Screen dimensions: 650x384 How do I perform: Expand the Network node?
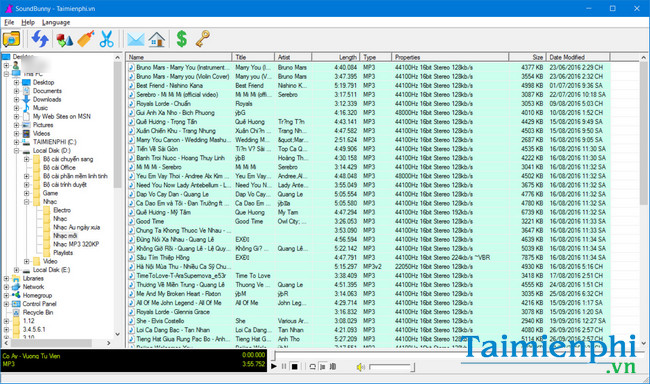[6, 287]
